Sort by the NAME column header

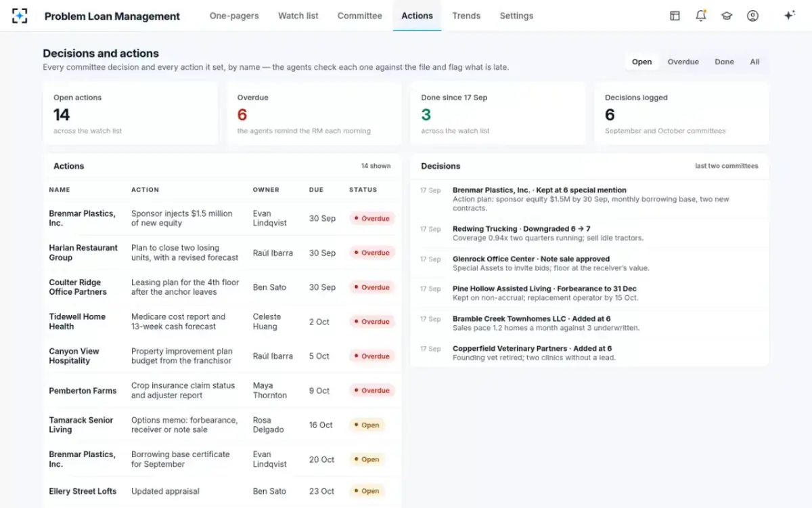point(60,190)
